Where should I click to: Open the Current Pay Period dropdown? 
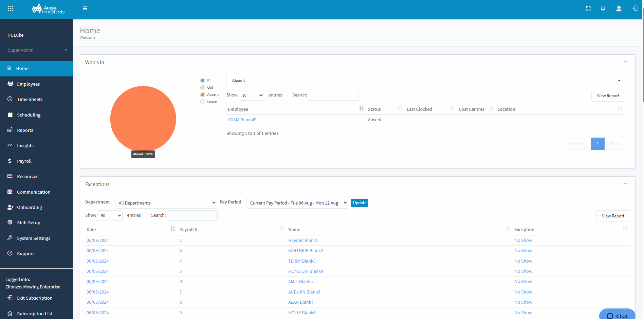[x=297, y=202]
